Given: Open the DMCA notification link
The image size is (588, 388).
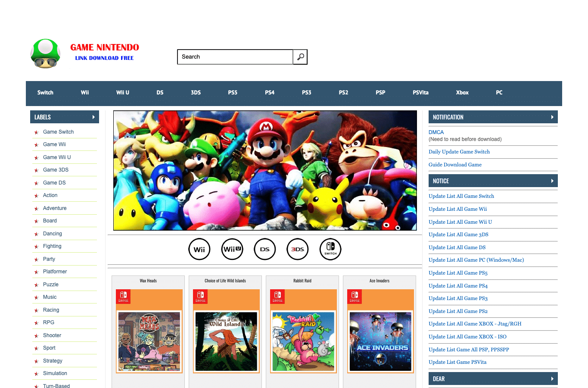Looking at the screenshot, I should point(436,132).
